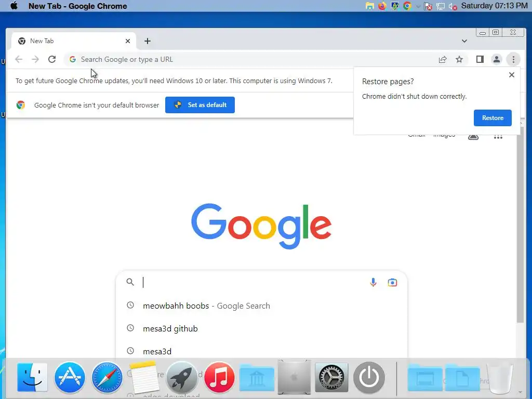Open the Launchpad rocket dock icon

click(182, 377)
